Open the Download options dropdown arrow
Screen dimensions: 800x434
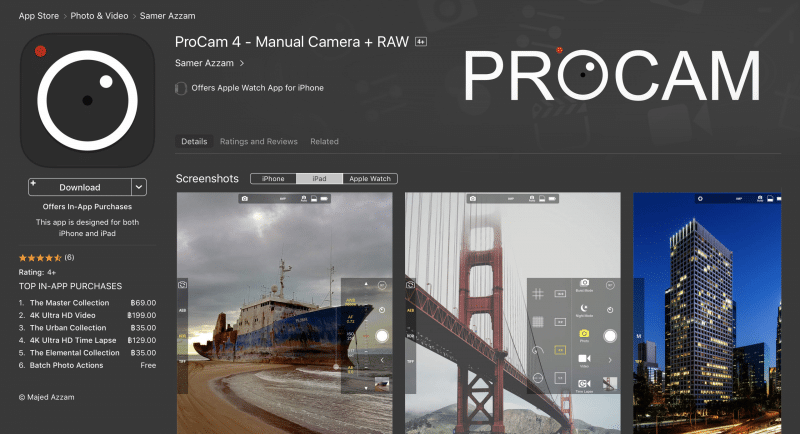click(x=139, y=187)
